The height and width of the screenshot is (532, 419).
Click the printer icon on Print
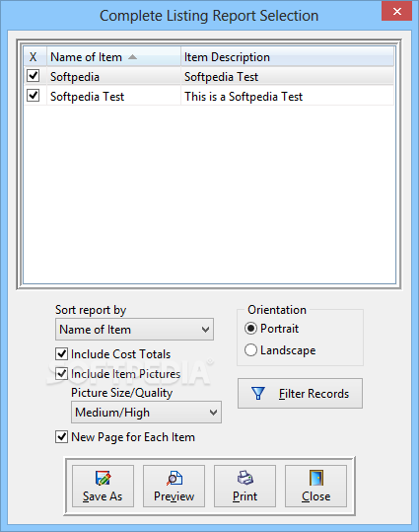coord(244,478)
